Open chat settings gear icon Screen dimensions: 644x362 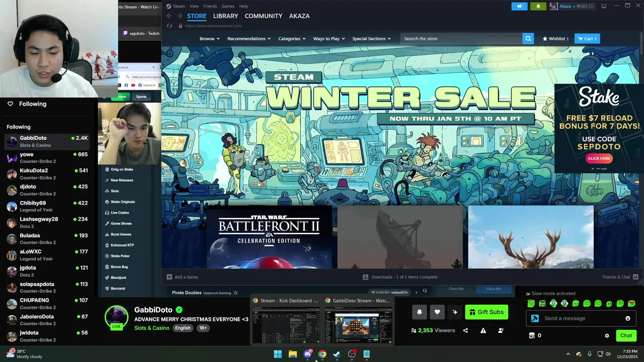coord(607,335)
